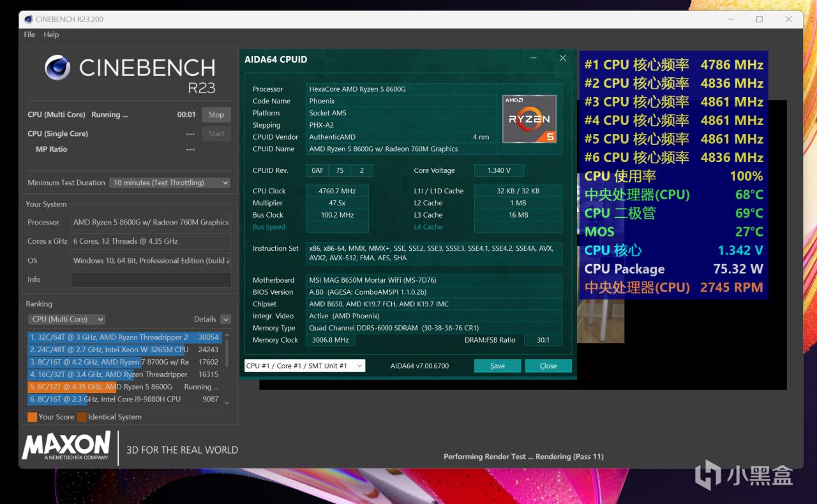Open the Minimum Test Duration dropdown
The width and height of the screenshot is (817, 504).
click(x=170, y=182)
